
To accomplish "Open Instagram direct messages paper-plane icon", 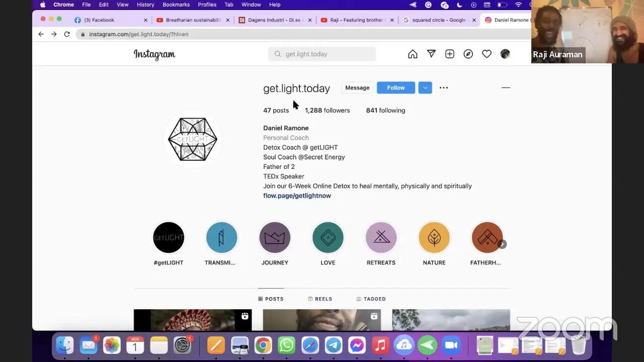I will pyautogui.click(x=431, y=54).
